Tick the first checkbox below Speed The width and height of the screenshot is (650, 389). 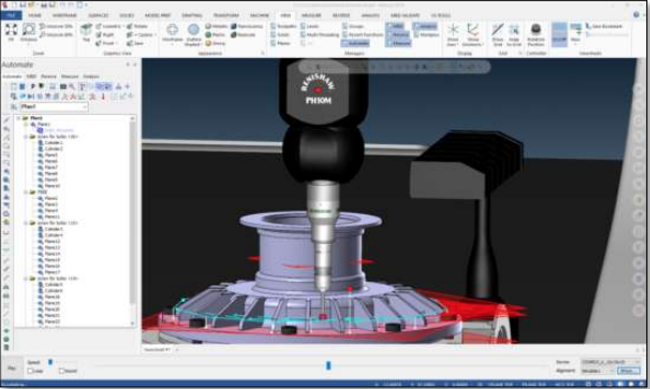[31, 371]
